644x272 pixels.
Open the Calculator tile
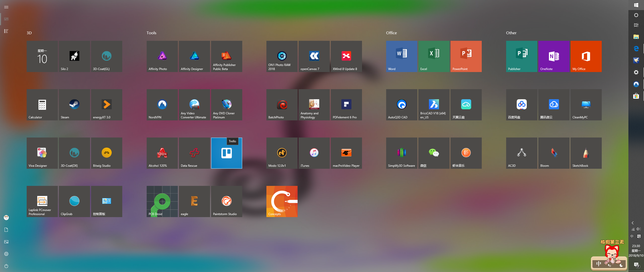click(x=42, y=105)
